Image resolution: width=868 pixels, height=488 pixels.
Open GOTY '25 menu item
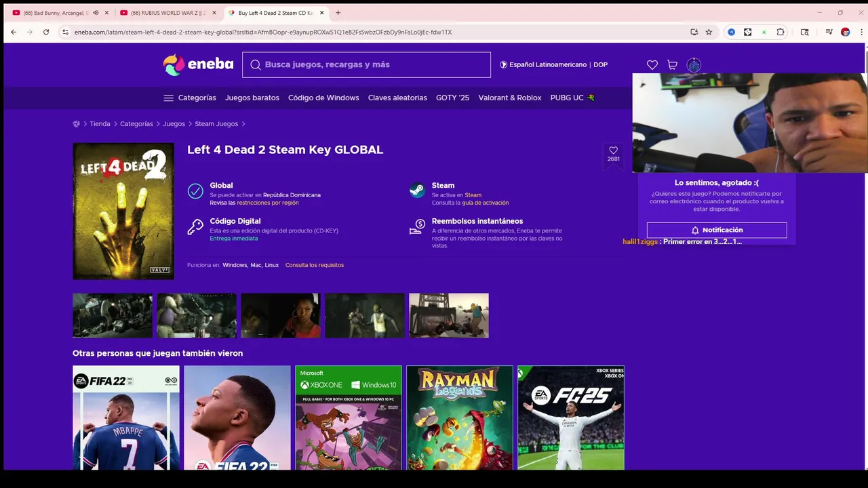point(452,98)
